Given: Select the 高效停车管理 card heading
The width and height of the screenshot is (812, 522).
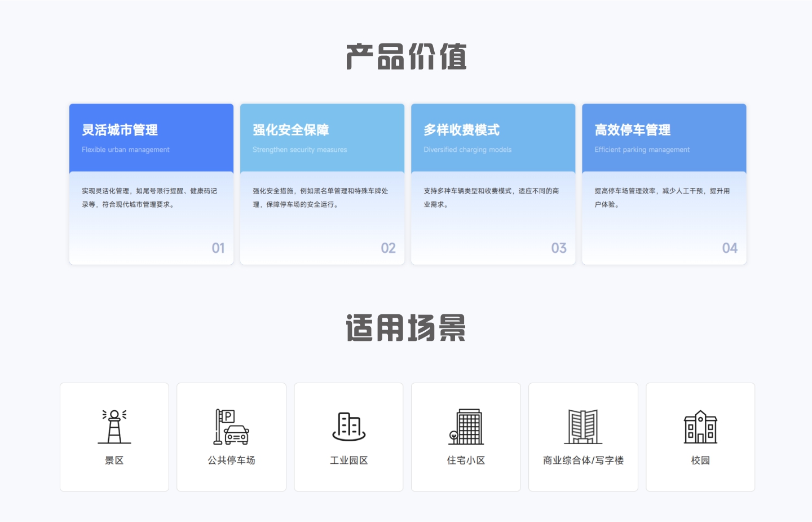Looking at the screenshot, I should [x=632, y=130].
